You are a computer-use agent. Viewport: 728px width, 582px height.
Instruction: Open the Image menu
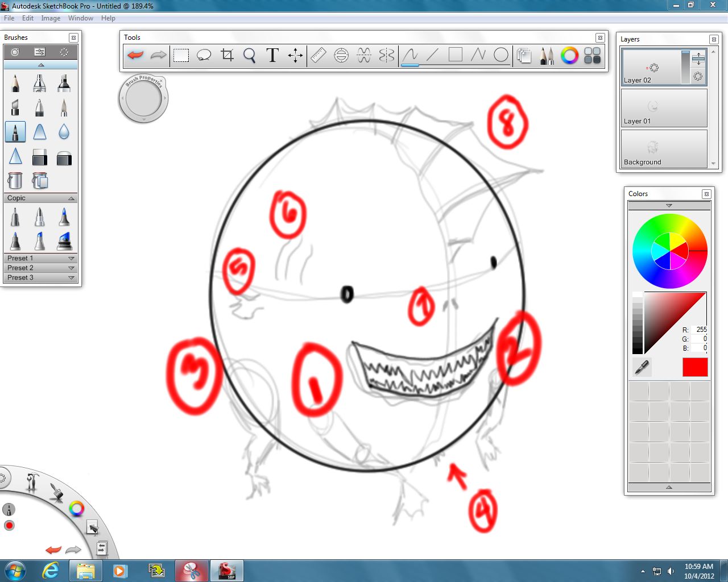click(x=51, y=18)
